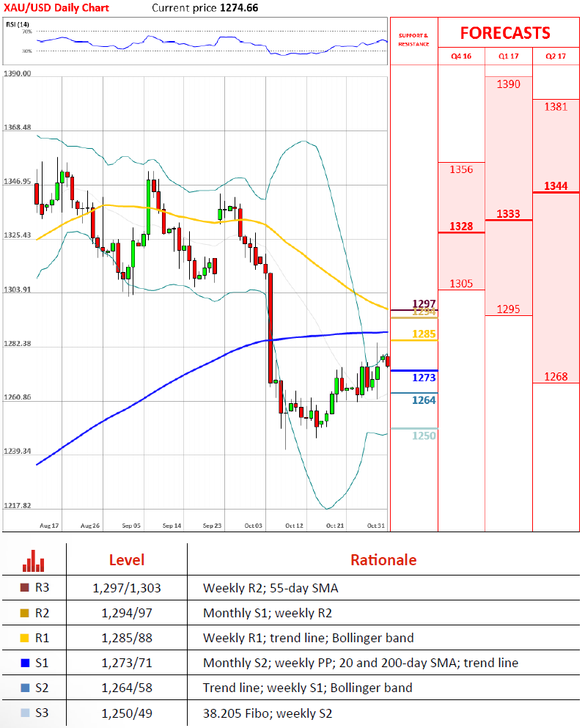Click the Sep 23 date axis label
Image resolution: width=585 pixels, height=728 pixels.
pyautogui.click(x=212, y=526)
